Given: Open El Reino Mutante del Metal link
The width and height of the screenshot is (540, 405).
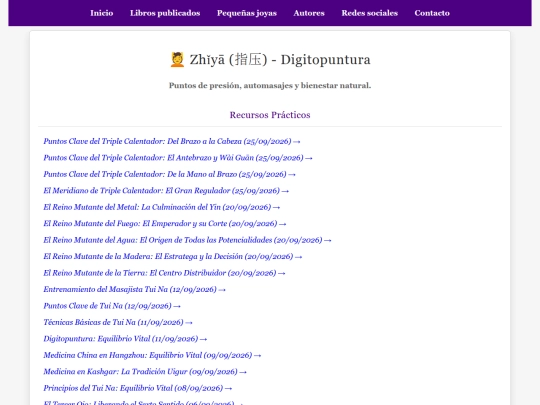Looking at the screenshot, I should click(162, 207).
